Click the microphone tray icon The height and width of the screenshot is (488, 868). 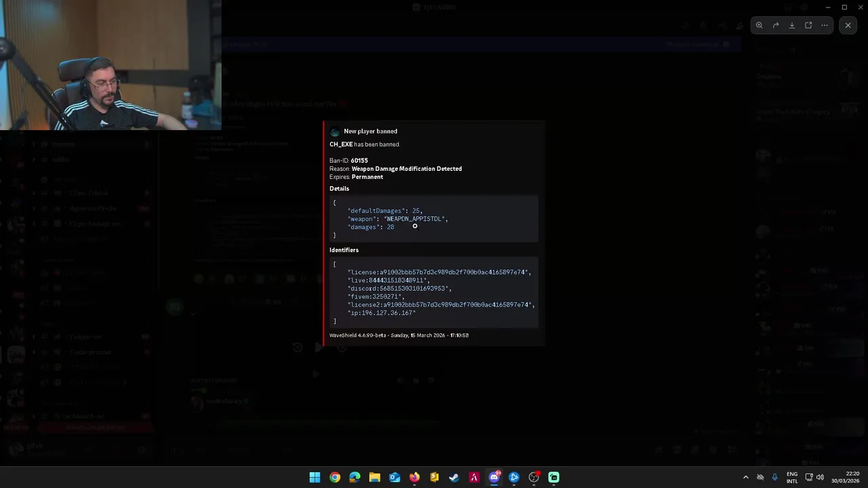click(x=774, y=477)
